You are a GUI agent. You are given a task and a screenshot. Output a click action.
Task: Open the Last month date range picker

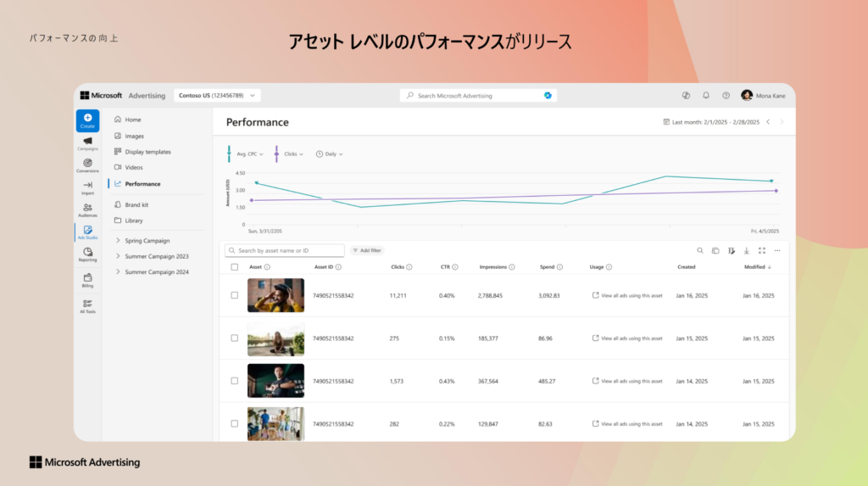click(x=711, y=122)
